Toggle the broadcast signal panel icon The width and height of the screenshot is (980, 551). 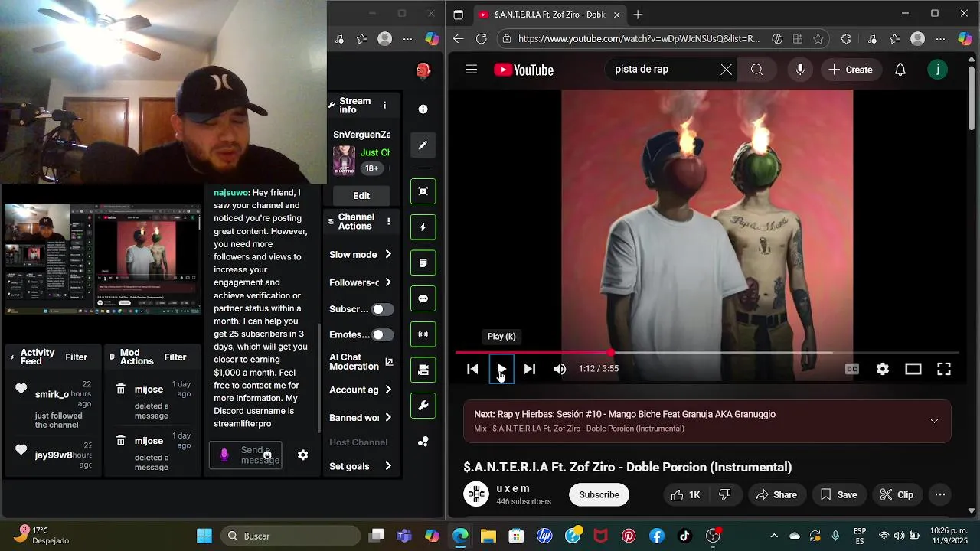coord(423,334)
